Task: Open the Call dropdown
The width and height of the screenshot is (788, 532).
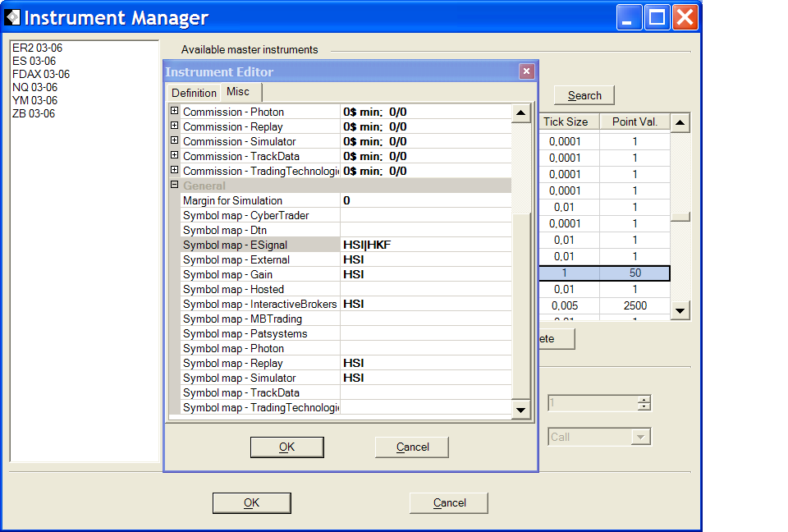Action: coord(640,437)
